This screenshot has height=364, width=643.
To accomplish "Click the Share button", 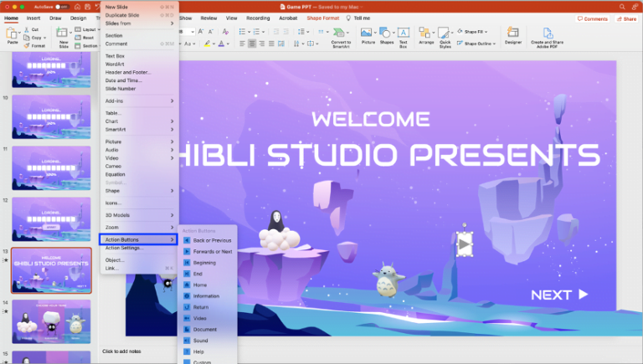I will tap(626, 18).
